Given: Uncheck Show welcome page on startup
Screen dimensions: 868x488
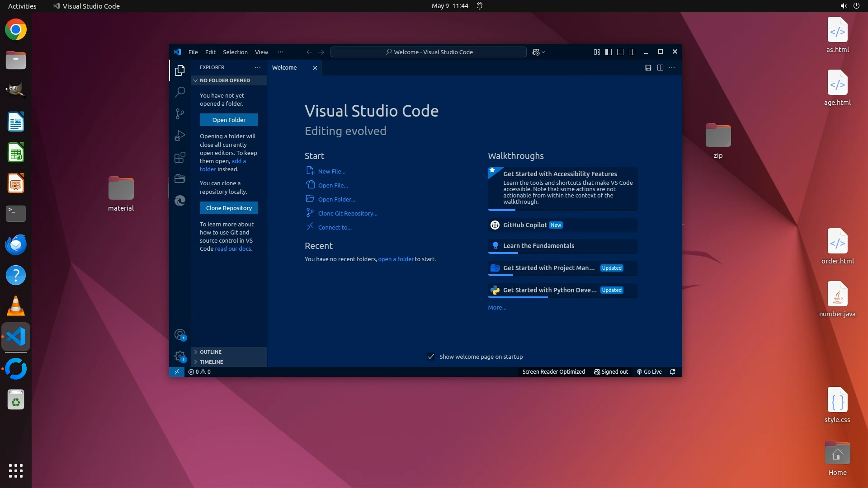Looking at the screenshot, I should pos(431,357).
